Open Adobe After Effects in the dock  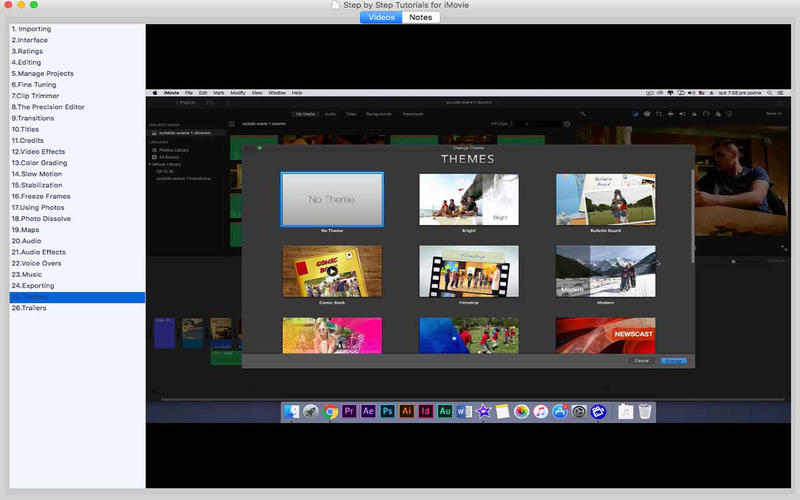(x=369, y=411)
